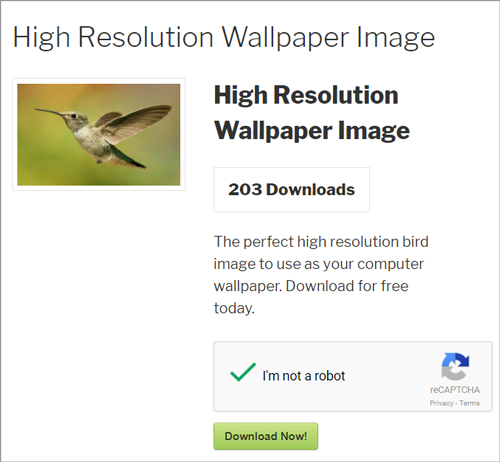
Task: Click the word "today." in the description
Action: 234,308
